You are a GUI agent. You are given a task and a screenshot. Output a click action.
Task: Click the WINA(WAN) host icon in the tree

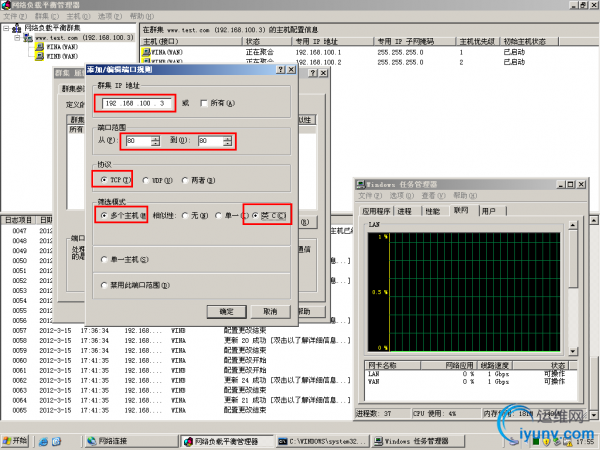point(39,47)
